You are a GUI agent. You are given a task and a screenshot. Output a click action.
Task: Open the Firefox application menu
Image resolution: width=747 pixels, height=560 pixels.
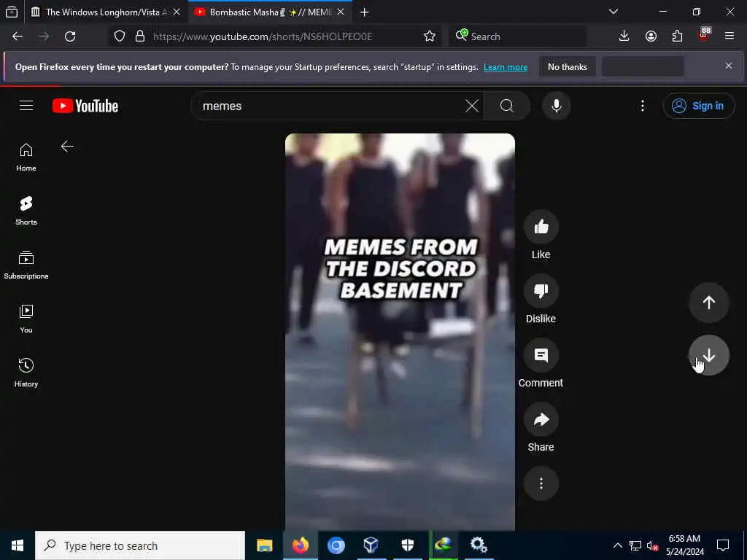[x=729, y=36]
